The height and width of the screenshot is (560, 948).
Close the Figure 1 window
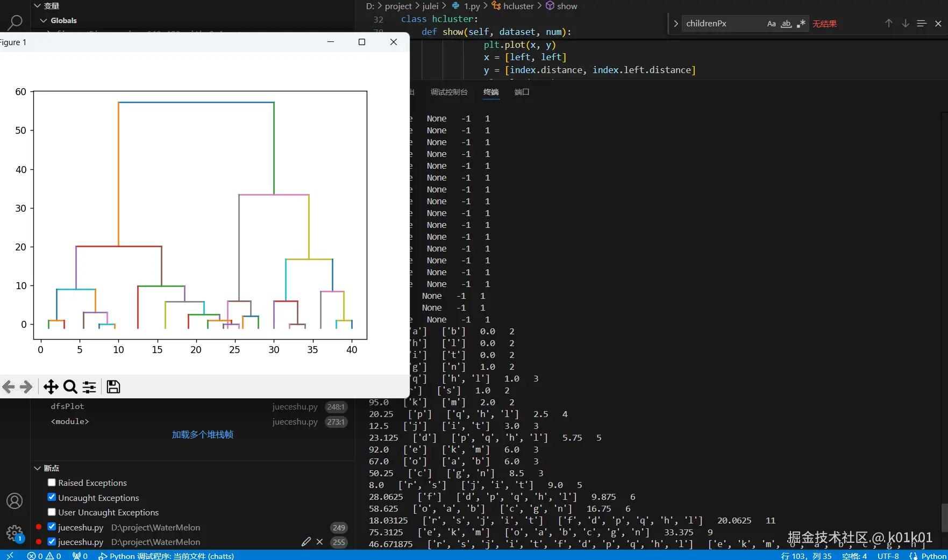pos(394,42)
